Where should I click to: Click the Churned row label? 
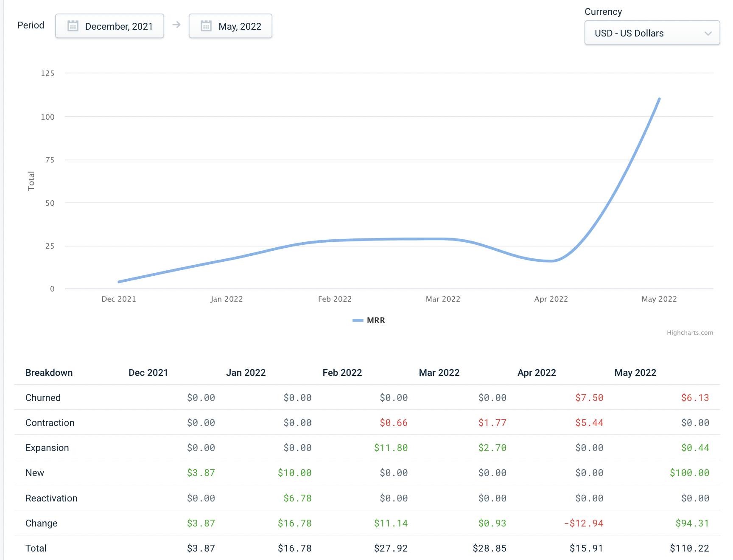pyautogui.click(x=43, y=398)
